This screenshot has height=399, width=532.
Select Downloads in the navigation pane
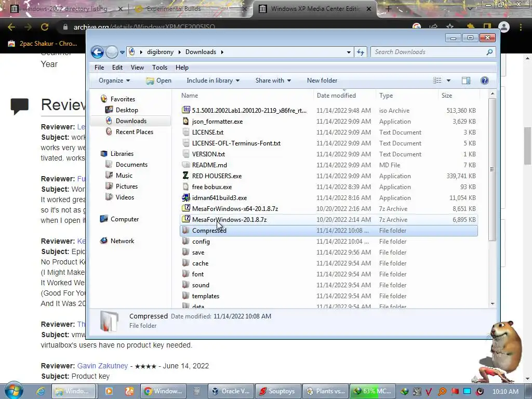tap(131, 121)
